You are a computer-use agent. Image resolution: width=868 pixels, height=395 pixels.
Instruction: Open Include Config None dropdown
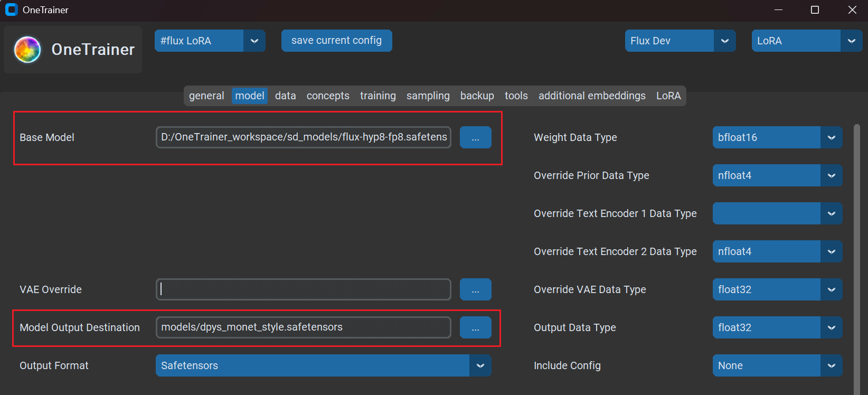(x=777, y=365)
